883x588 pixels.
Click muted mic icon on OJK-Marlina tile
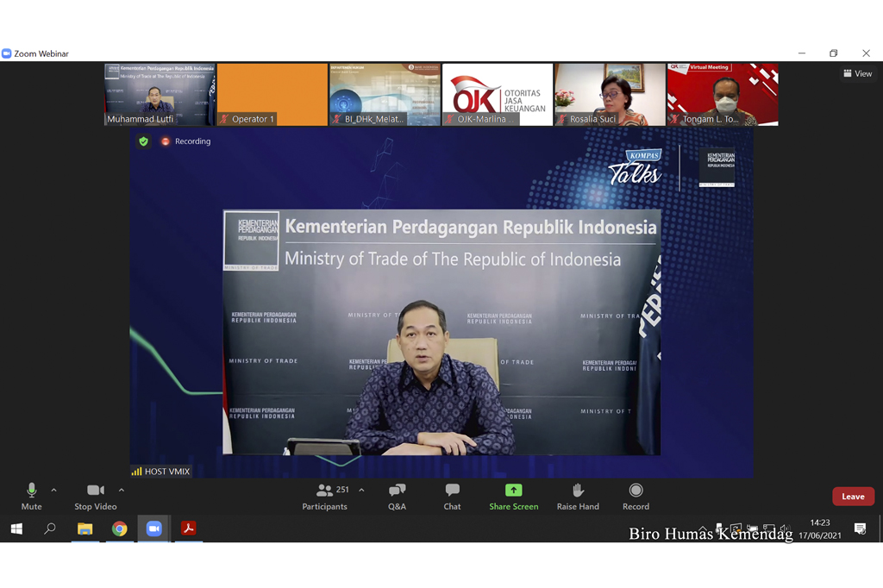pos(449,119)
